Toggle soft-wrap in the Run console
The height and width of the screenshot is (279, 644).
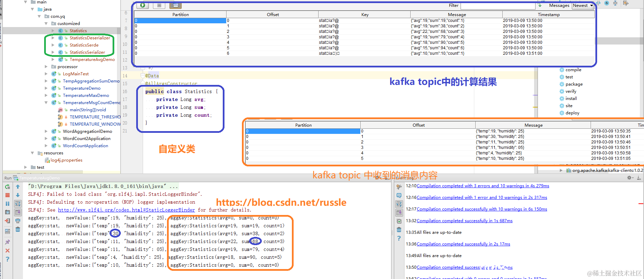[x=18, y=204]
